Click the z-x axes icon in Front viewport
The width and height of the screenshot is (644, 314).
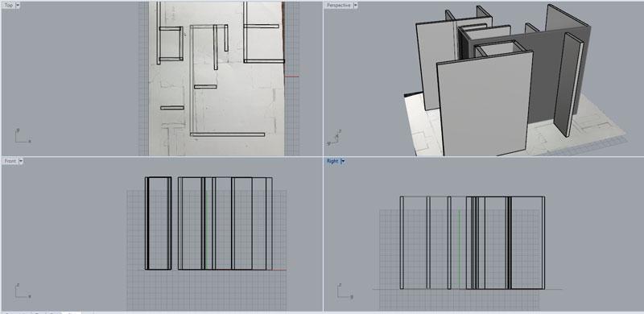(23, 291)
